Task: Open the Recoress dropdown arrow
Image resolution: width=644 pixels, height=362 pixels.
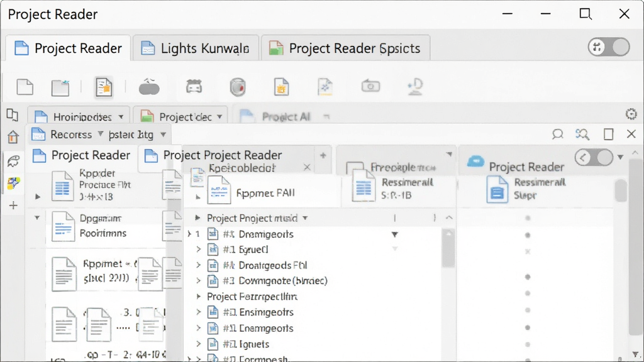Action: coord(101,134)
